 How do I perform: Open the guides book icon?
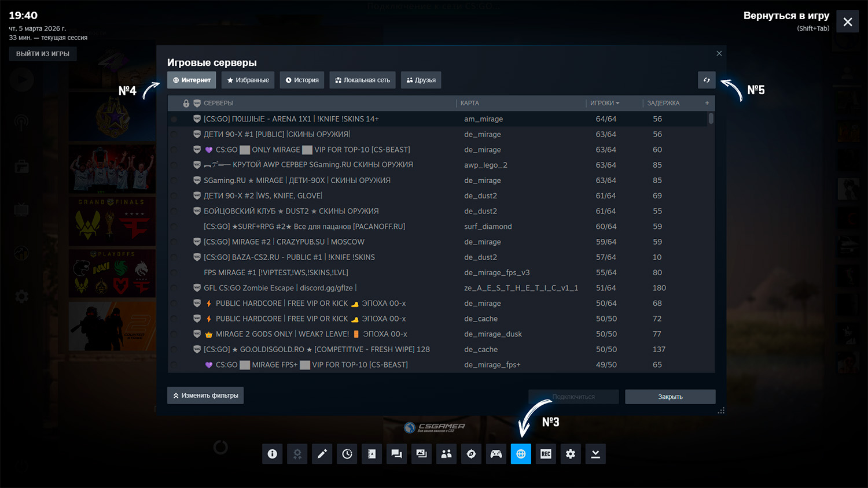(372, 454)
